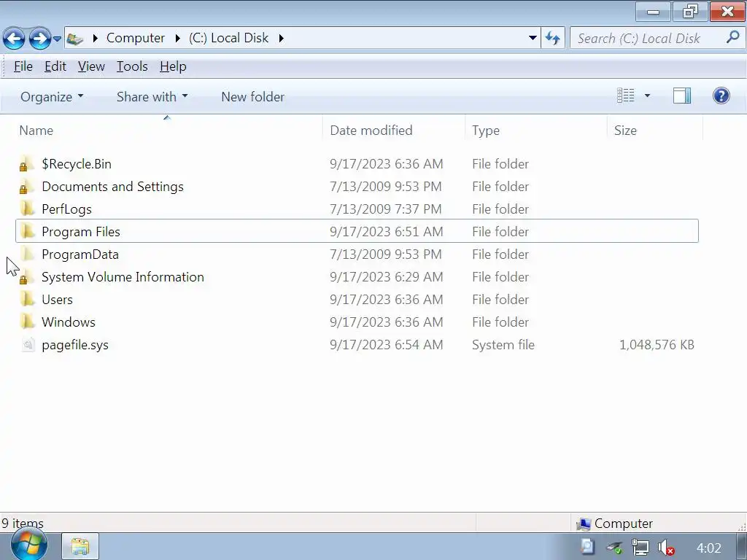747x560 pixels.
Task: Click the PerfLogs name
Action: (x=66, y=209)
